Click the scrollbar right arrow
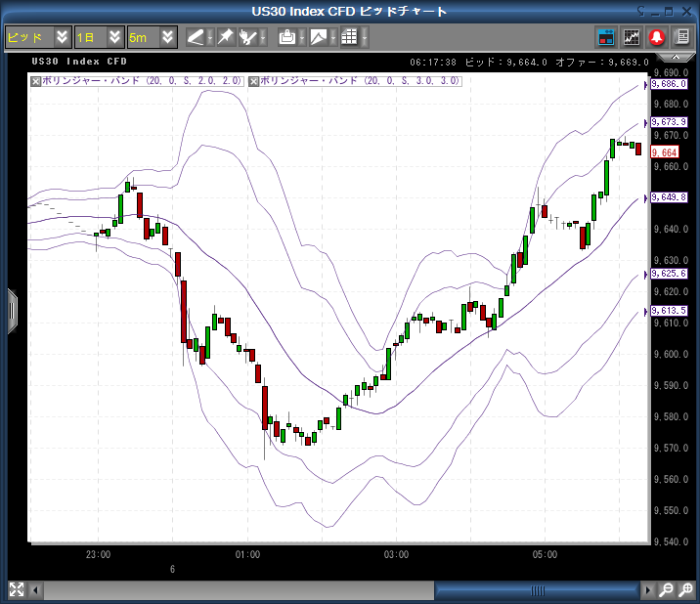 [x=646, y=590]
